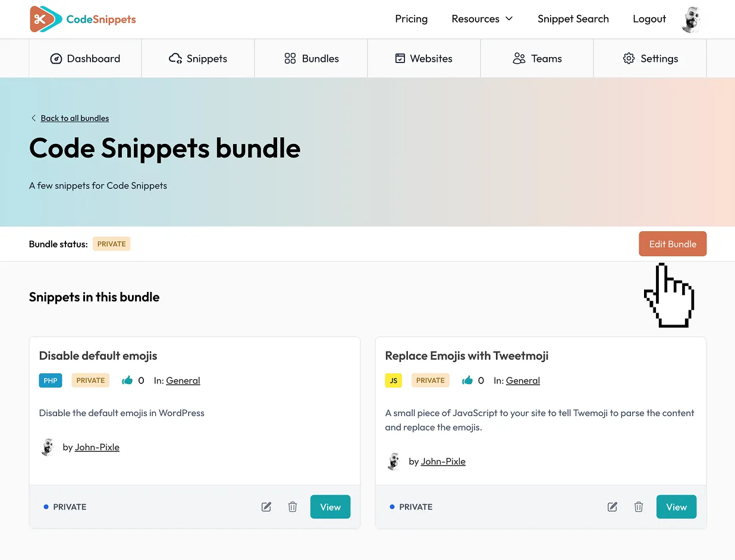The image size is (735, 560).
Task: Open John-Pixle author link on Disable emojis card
Action: 97,447
